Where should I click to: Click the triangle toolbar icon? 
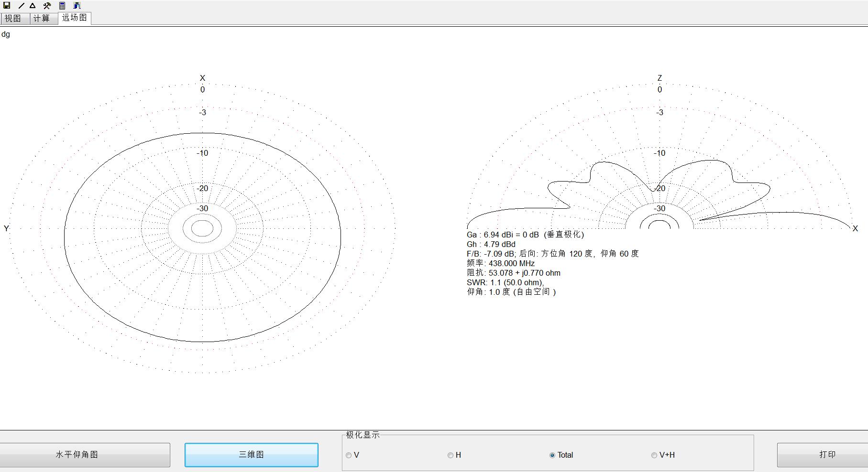(33, 6)
